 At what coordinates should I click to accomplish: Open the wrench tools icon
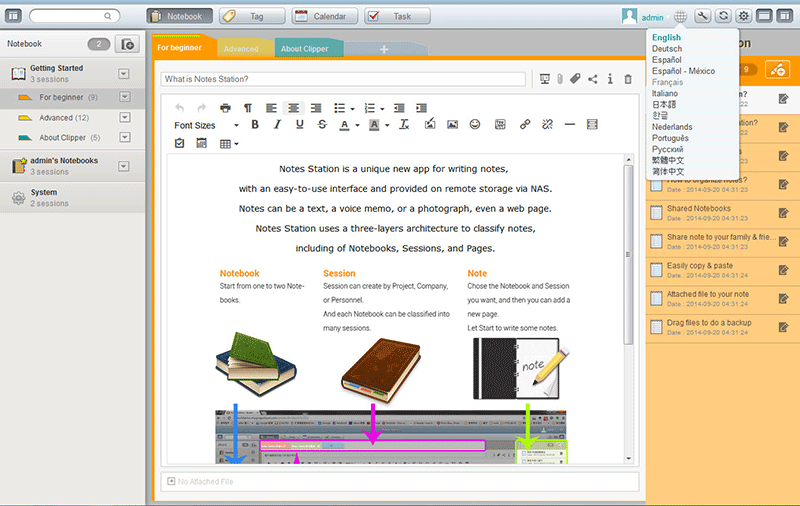tap(703, 16)
